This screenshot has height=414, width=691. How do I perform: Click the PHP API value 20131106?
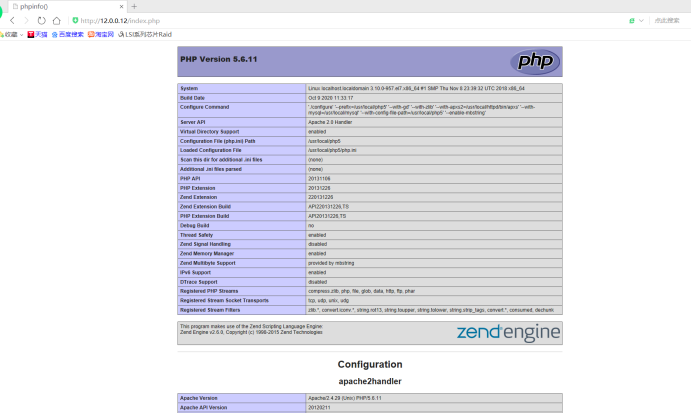[x=319, y=179]
